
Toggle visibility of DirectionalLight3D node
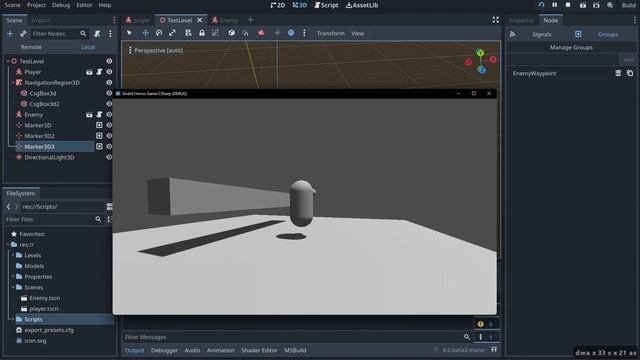(x=109, y=157)
